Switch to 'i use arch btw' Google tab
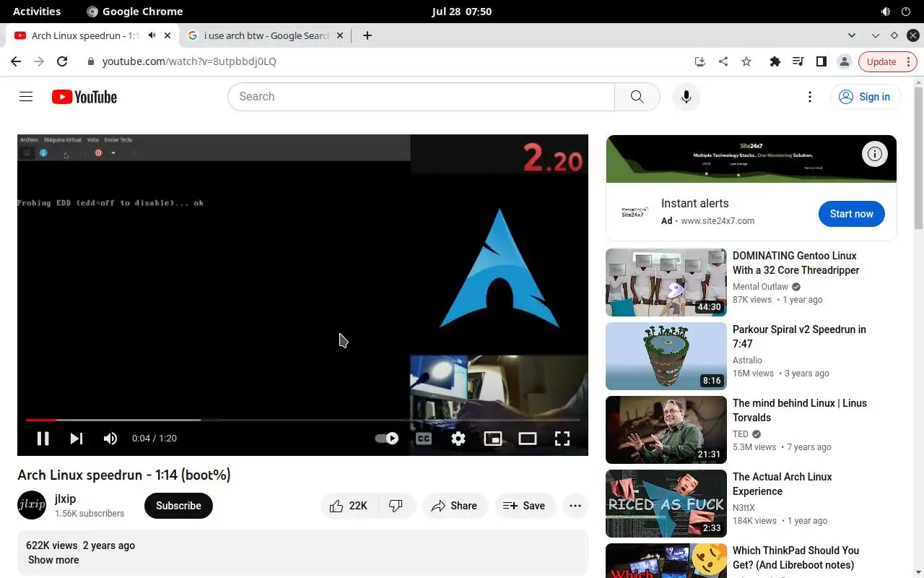924x578 pixels. 265,35
